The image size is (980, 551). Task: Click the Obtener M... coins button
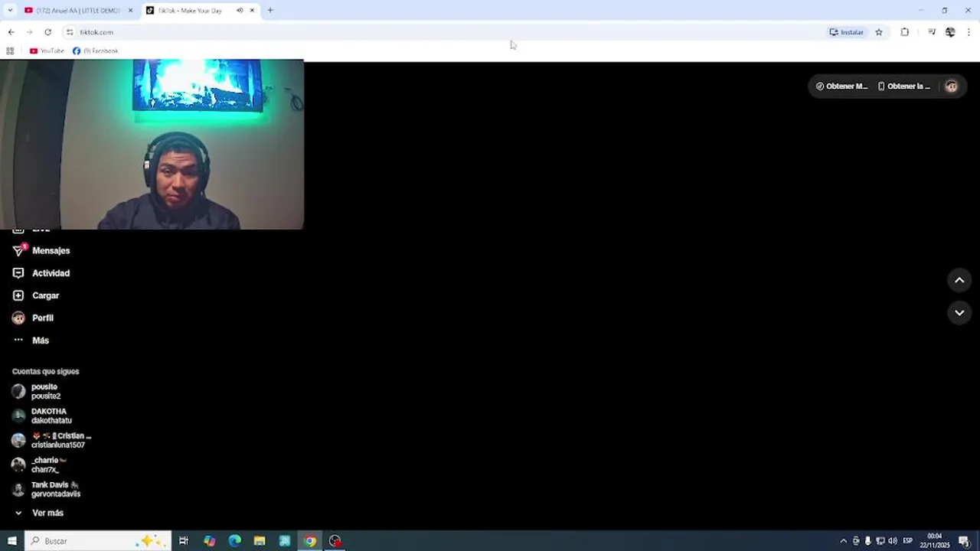(x=841, y=86)
